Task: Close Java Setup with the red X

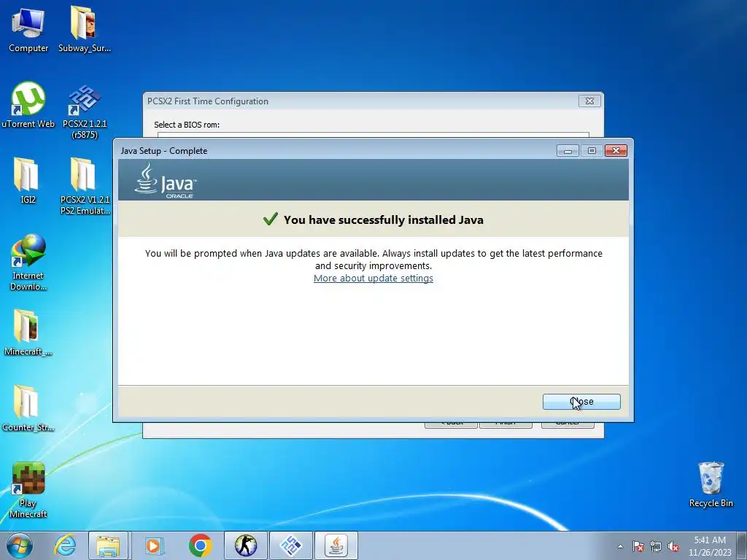Action: pyautogui.click(x=616, y=151)
